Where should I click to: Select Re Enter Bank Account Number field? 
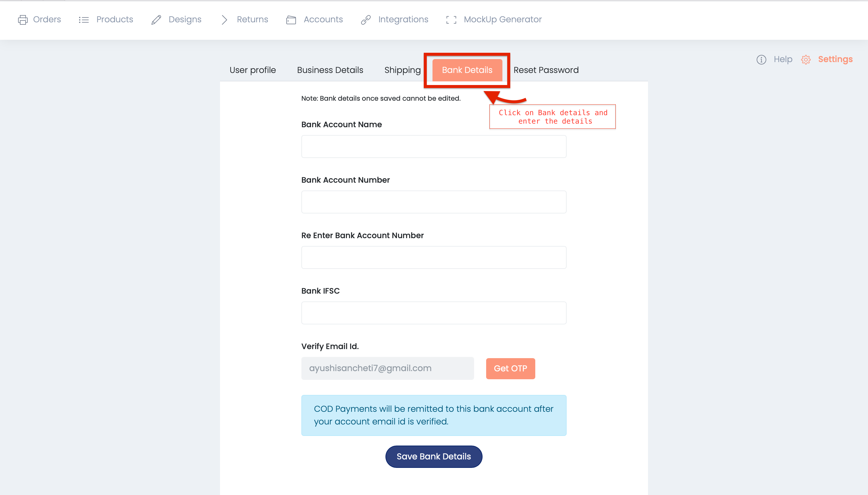[x=434, y=258]
